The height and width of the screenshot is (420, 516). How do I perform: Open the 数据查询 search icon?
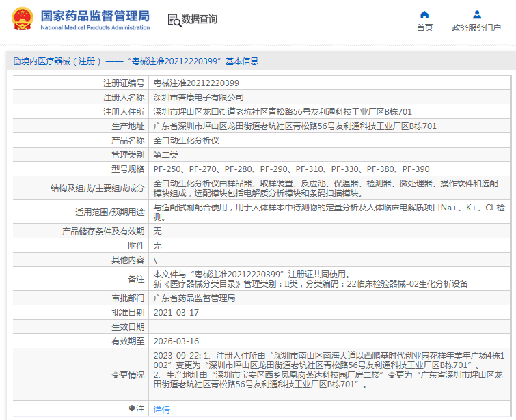tap(174, 20)
